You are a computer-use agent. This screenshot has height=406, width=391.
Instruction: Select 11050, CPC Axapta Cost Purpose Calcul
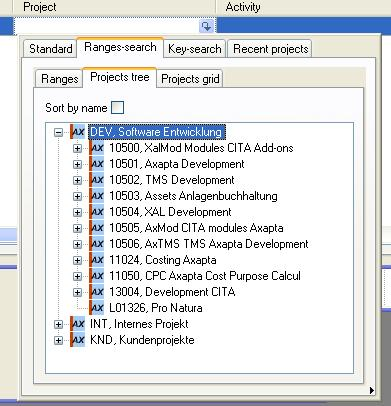click(205, 276)
